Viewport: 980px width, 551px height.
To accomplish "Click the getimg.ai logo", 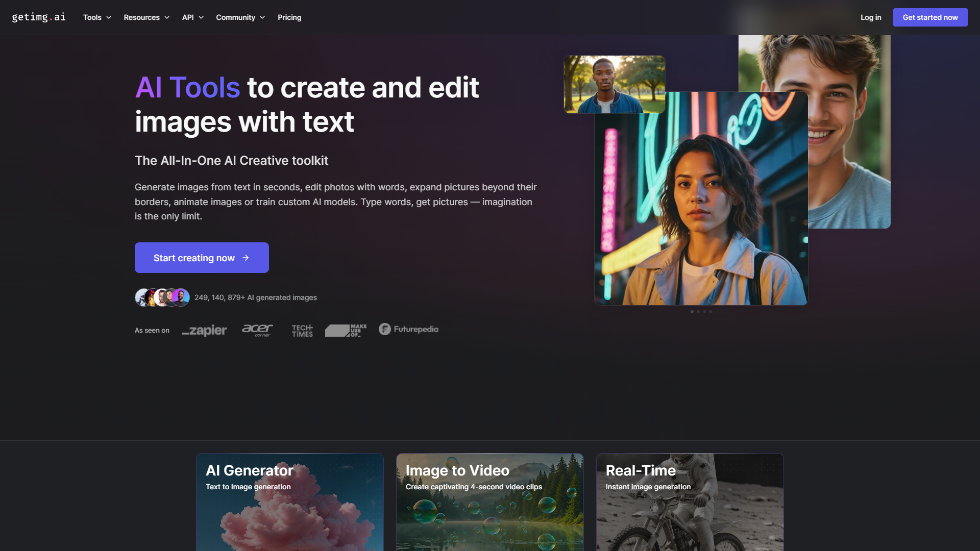I will point(39,17).
